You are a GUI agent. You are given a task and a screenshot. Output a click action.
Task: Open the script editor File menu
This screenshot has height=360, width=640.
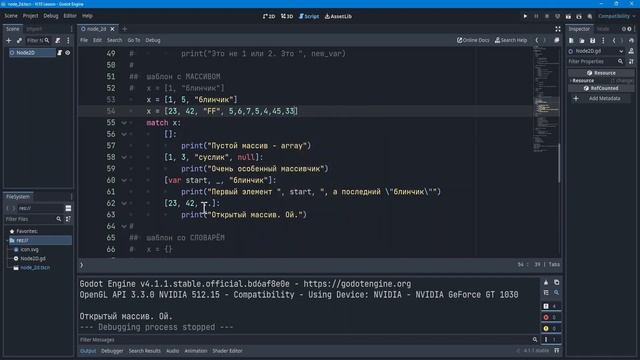[84, 40]
